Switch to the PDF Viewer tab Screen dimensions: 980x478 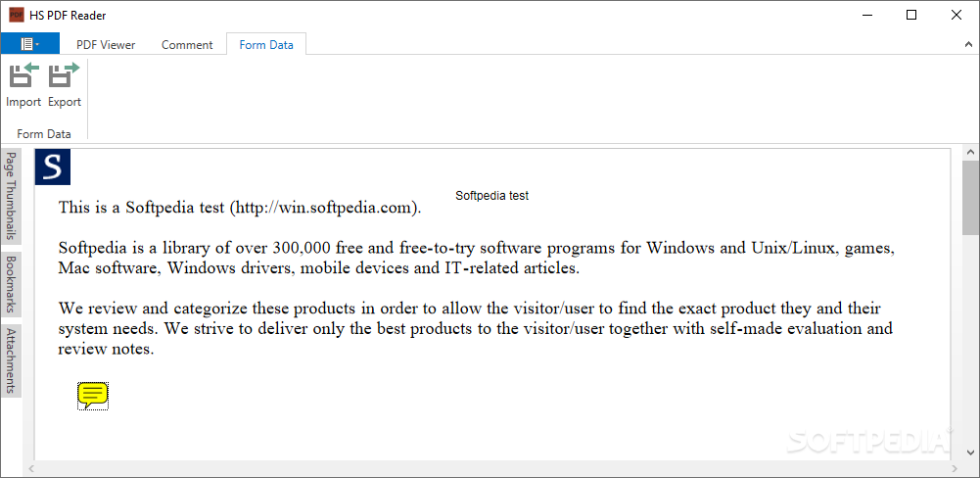[106, 44]
